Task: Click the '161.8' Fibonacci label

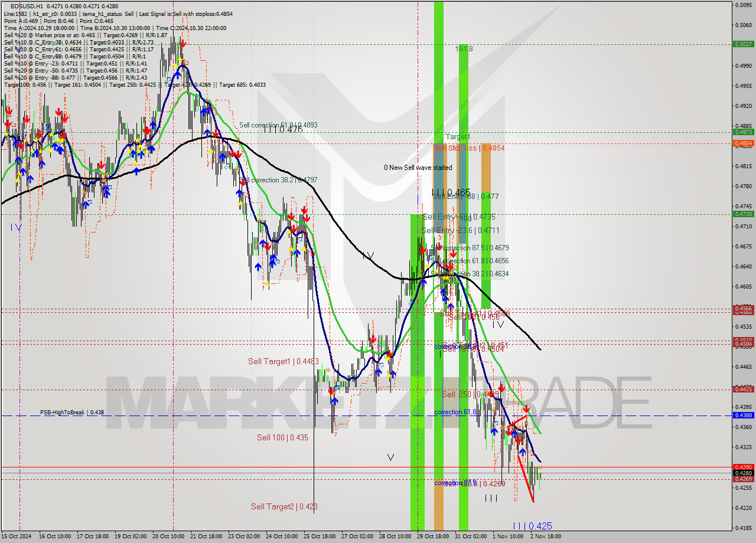Action: [464, 49]
